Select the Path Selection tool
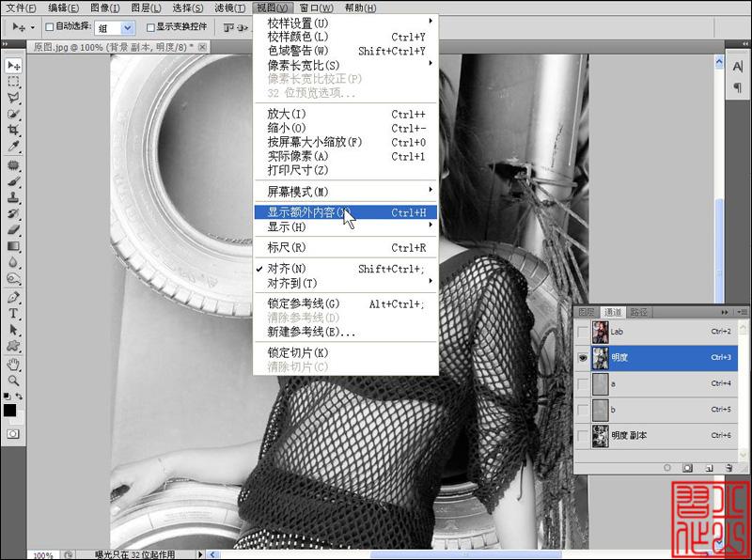The image size is (752, 560). 13,330
